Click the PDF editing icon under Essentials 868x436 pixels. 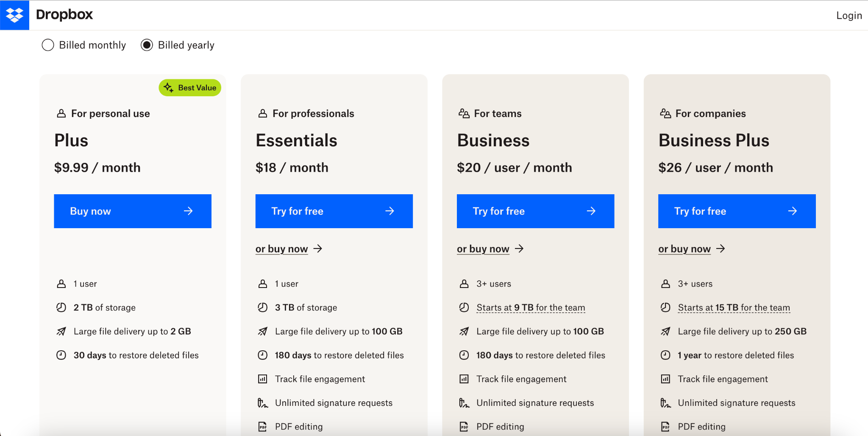click(263, 426)
